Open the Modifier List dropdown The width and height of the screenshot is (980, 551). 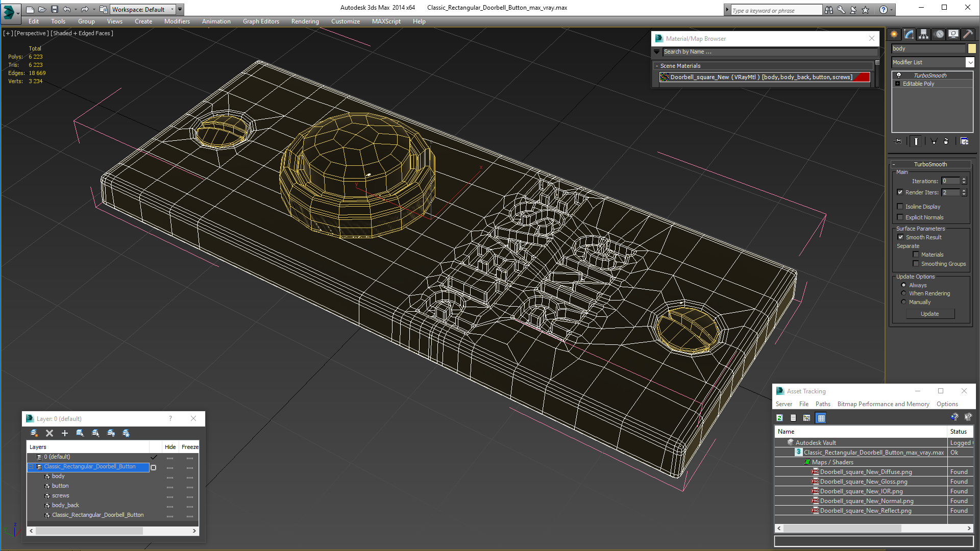pos(970,62)
